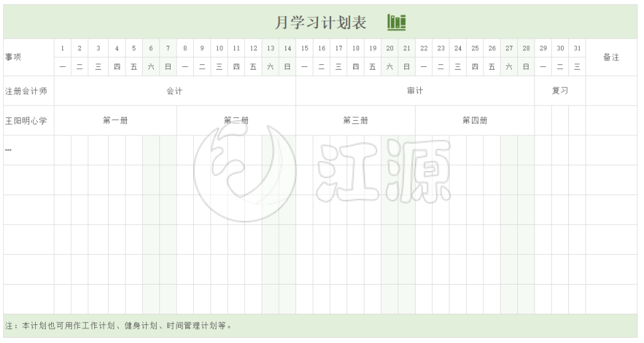Image resolution: width=644 pixels, height=343 pixels.
Task: Select the date 20 header cell
Action: [x=390, y=48]
